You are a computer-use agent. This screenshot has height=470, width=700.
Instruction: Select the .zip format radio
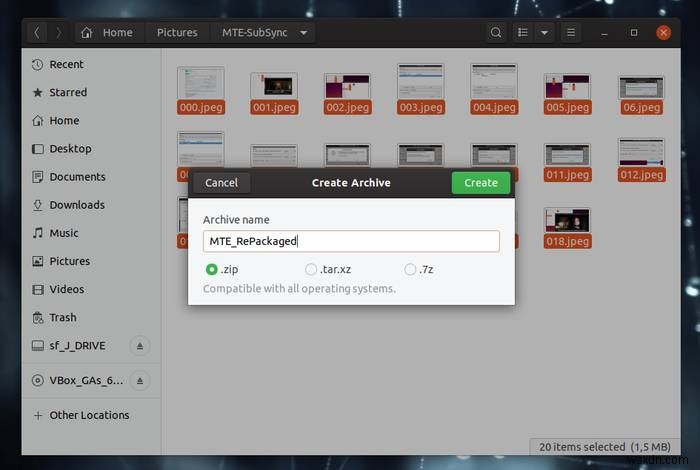(x=212, y=270)
